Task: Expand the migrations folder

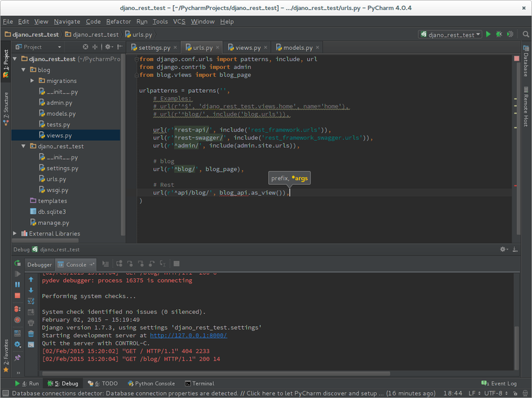Action: (x=32, y=81)
